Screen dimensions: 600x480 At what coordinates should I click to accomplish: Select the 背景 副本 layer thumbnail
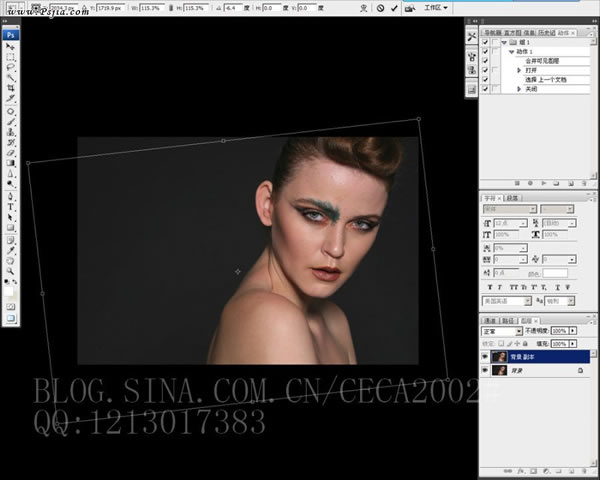(x=499, y=357)
